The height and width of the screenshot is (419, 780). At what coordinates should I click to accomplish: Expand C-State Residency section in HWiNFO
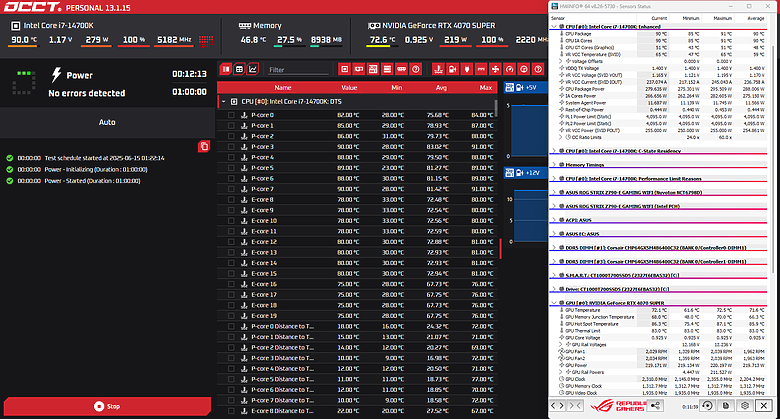554,151
